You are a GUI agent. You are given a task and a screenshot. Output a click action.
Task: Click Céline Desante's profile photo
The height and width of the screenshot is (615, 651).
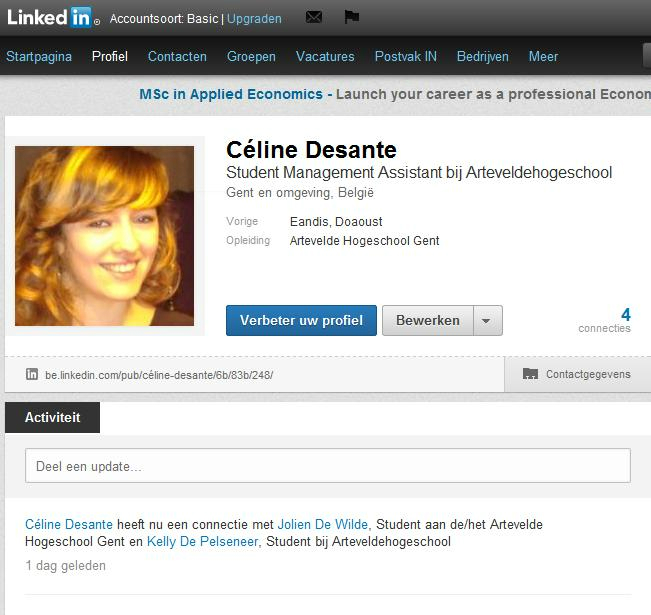point(105,236)
